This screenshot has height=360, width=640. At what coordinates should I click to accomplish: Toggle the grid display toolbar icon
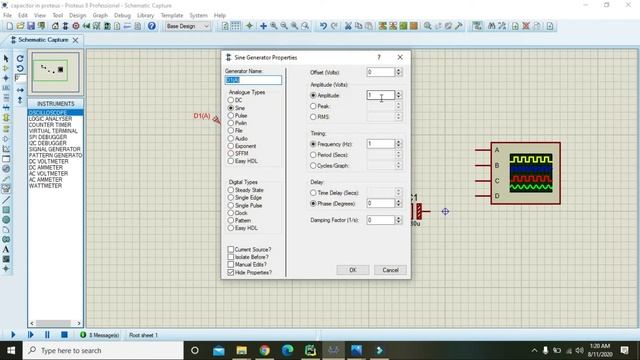(x=236, y=26)
